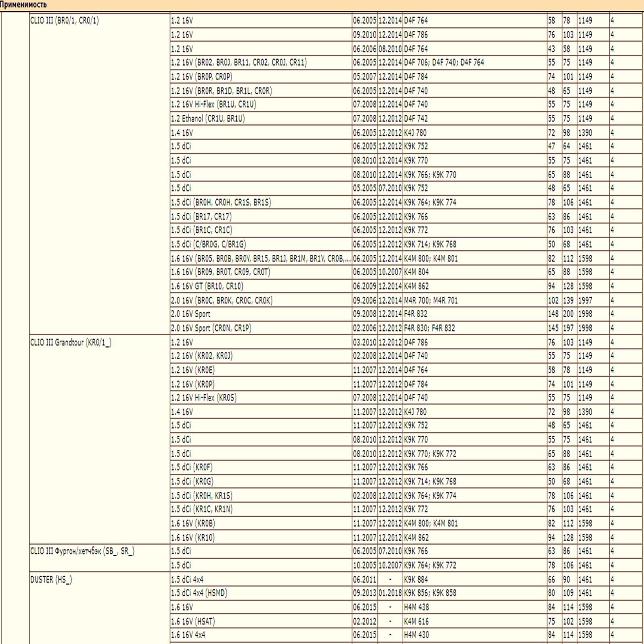Image resolution: width=644 pixels, height=644 pixels.
Task: Select the "02.2012" start date
Action: coord(365,621)
